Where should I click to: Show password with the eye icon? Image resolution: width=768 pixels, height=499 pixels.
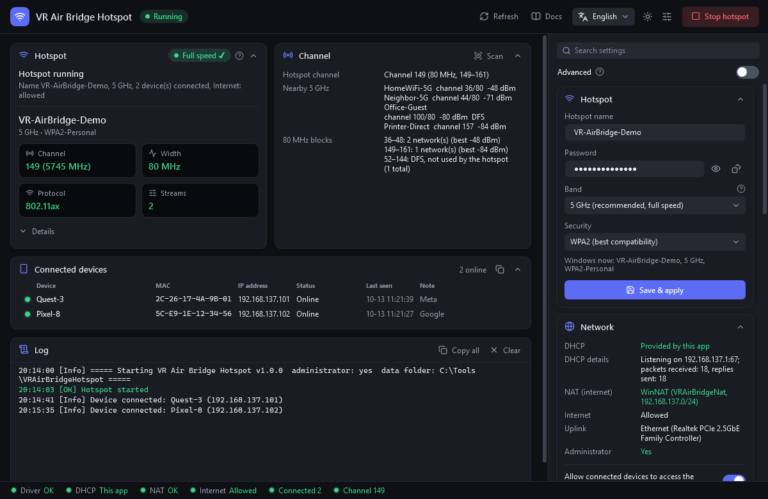coord(716,169)
